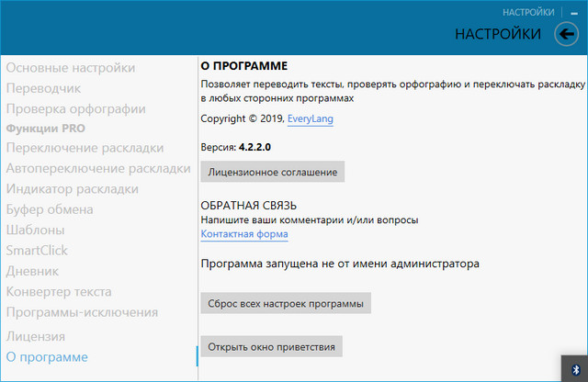Viewport: 588px width, 382px height.
Task: Select Лицензия in the sidebar
Action: click(36, 336)
